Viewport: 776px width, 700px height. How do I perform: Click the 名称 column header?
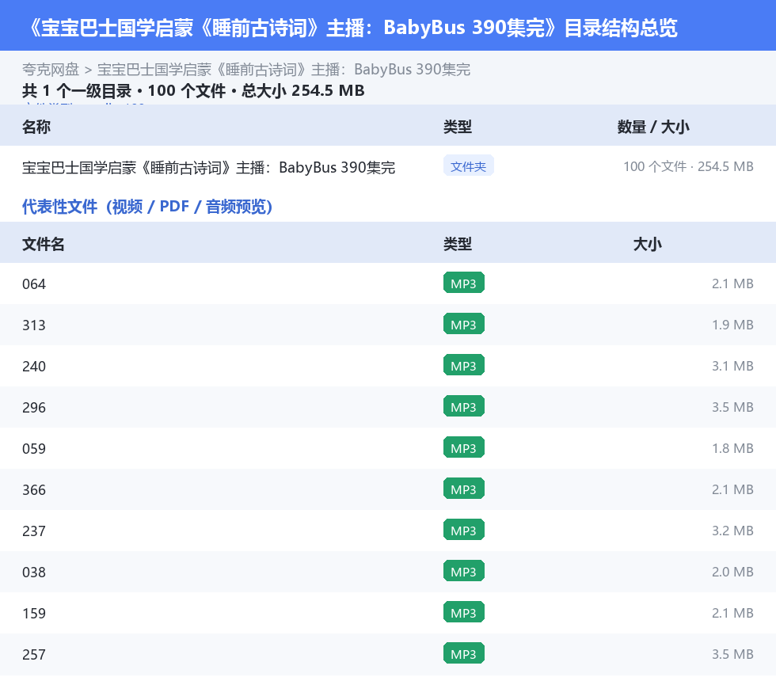[x=36, y=127]
